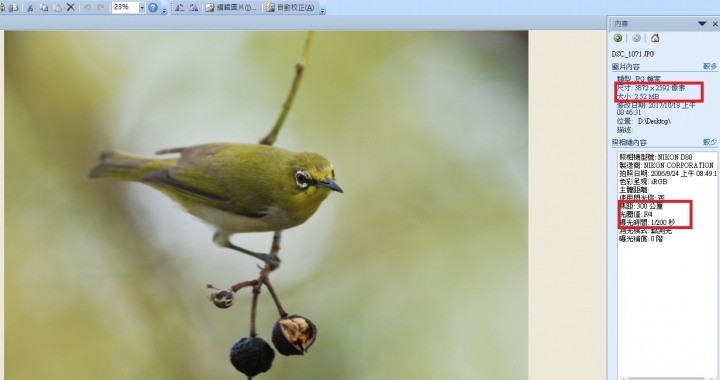720x380 pixels.
Task: Click grey Forward arrow in task pane
Action: [636, 38]
